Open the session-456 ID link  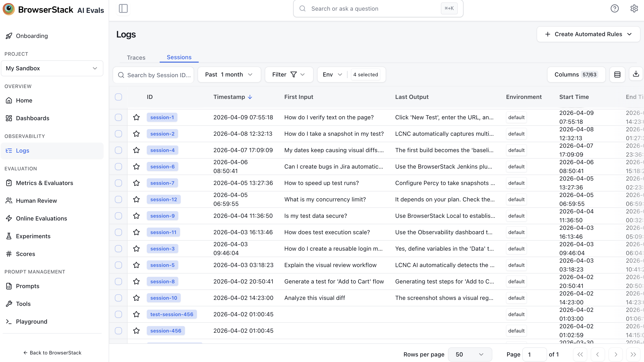point(166,331)
